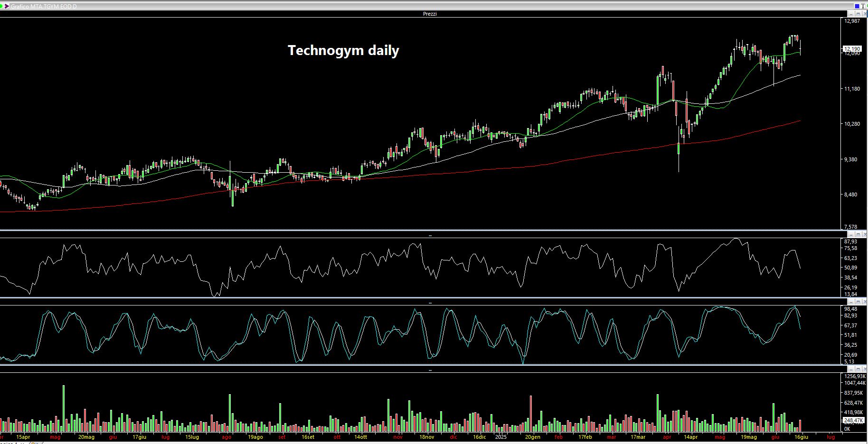Viewport: 868px width, 444px height.
Task: Click the 8,480 price axis label
Action: (x=852, y=195)
